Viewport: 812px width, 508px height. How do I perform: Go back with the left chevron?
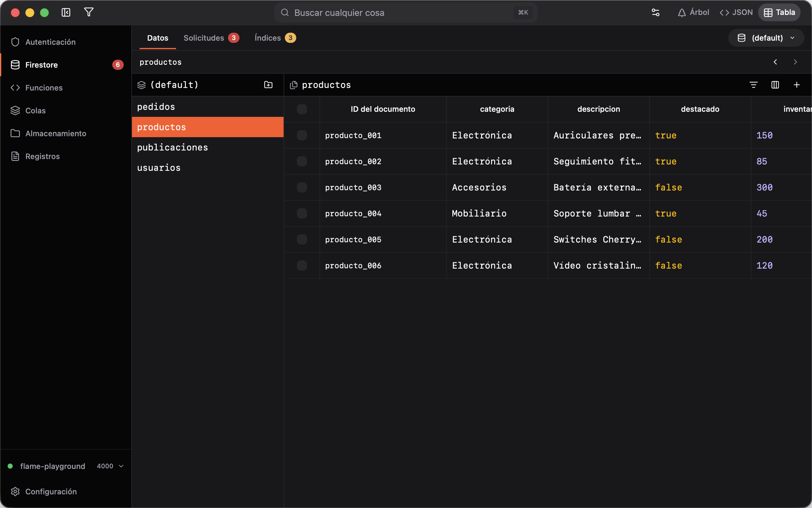[x=775, y=62]
